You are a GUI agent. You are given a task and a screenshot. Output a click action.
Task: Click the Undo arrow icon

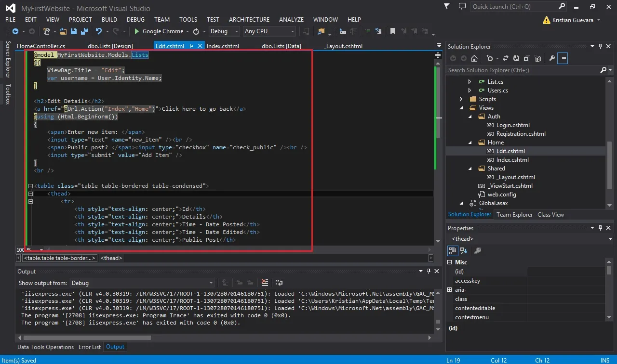pyautogui.click(x=99, y=31)
